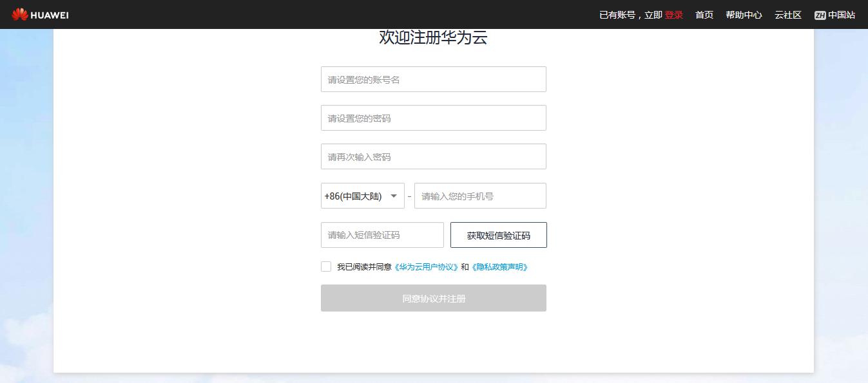
Task: Open 帮助中心 from the top navigation
Action: point(744,15)
